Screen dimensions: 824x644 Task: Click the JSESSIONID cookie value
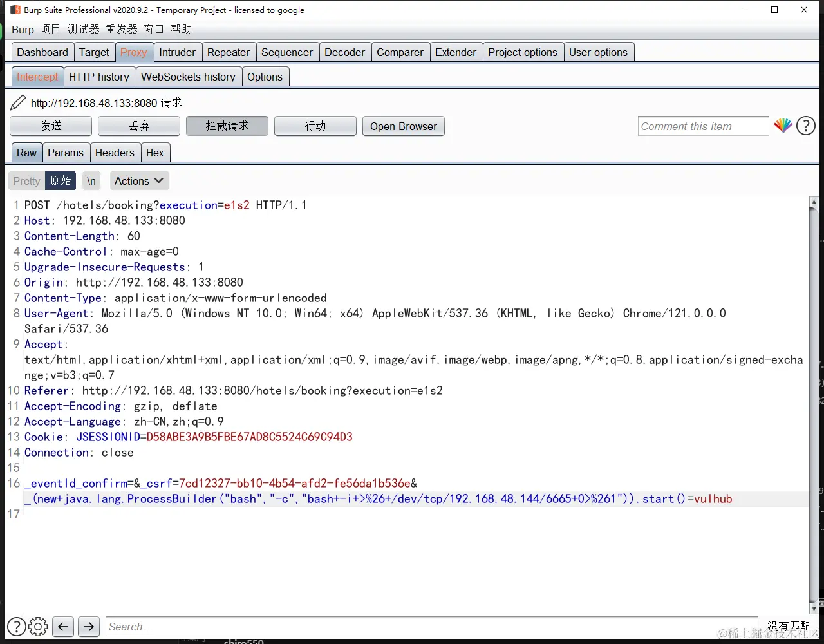tap(250, 437)
